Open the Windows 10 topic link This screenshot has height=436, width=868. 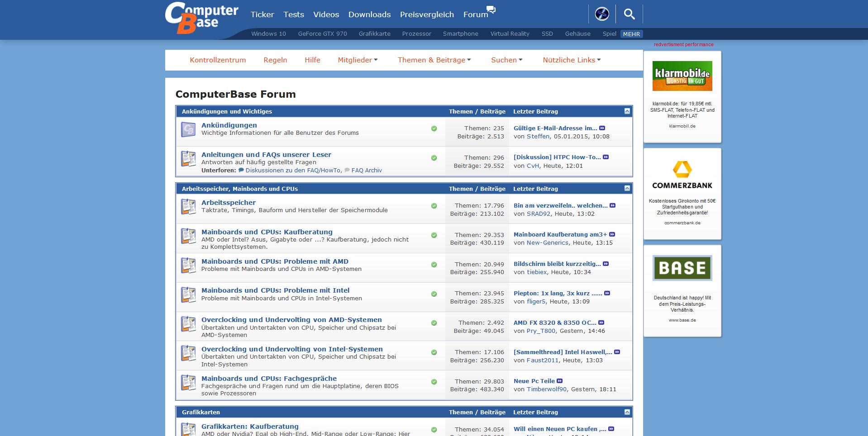268,34
